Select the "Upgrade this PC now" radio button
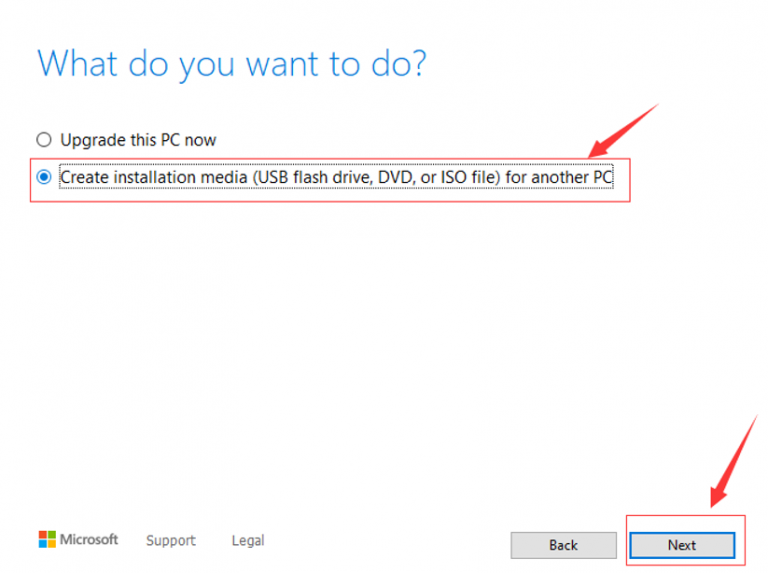Screen dimensions: 768x573 coord(43,140)
